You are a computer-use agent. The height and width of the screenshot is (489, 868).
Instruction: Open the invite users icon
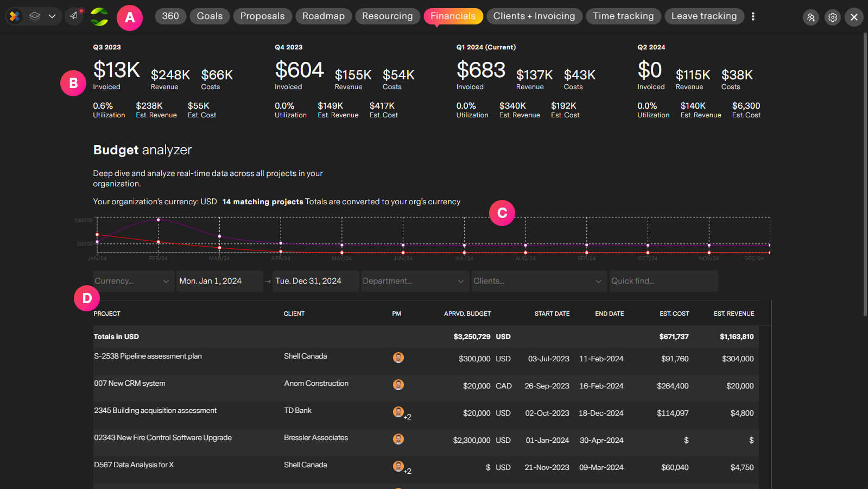tap(811, 17)
